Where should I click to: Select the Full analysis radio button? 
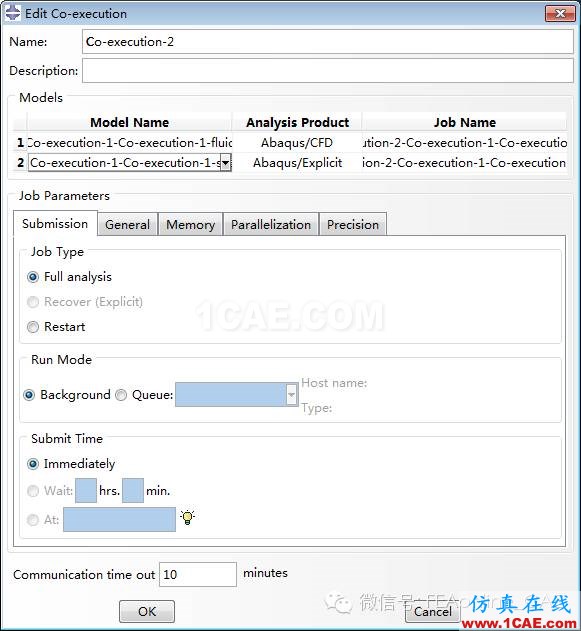[x=33, y=277]
